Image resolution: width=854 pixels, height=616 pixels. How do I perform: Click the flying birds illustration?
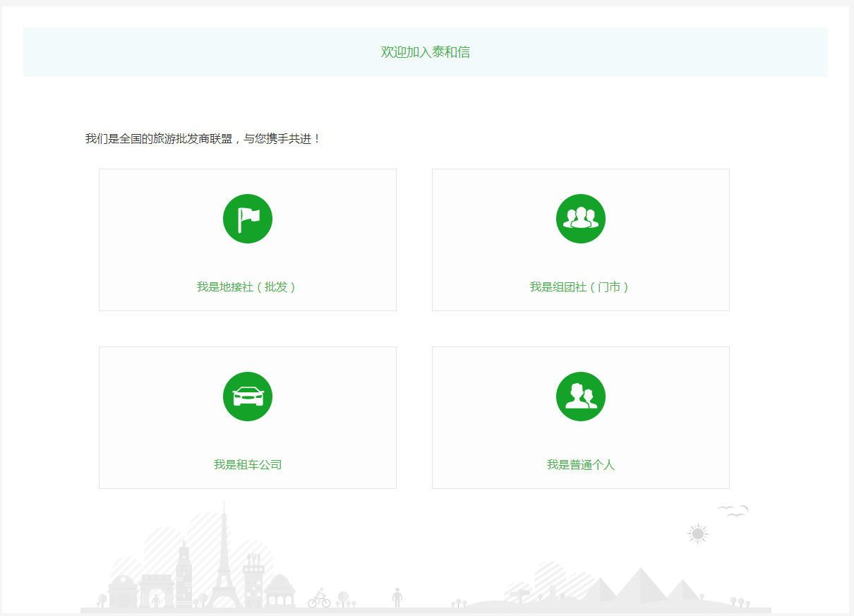[x=733, y=510]
